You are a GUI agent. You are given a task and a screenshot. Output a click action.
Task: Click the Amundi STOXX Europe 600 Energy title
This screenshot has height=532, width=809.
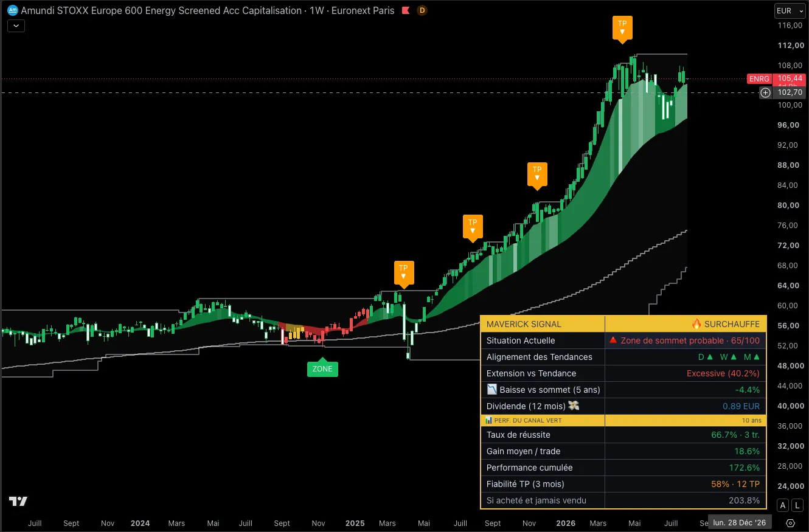207,10
